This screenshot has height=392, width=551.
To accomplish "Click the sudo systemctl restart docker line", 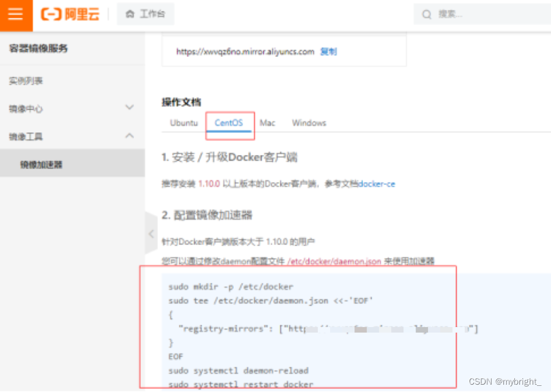I will click(241, 384).
